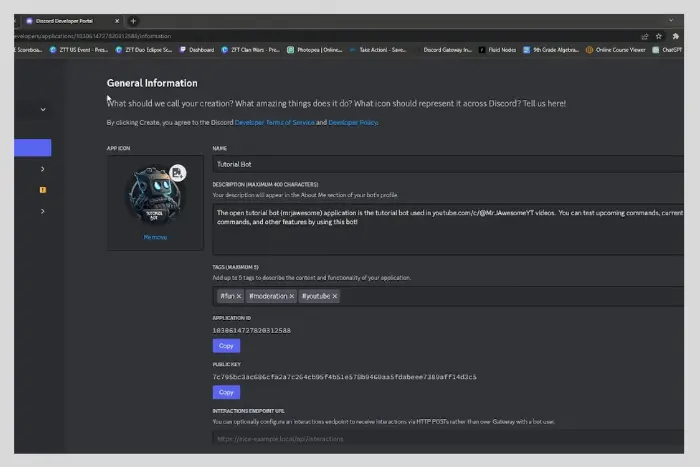Open the ZTT Clan Wars bookmark
Screen dimensions: 700x467
250,50
